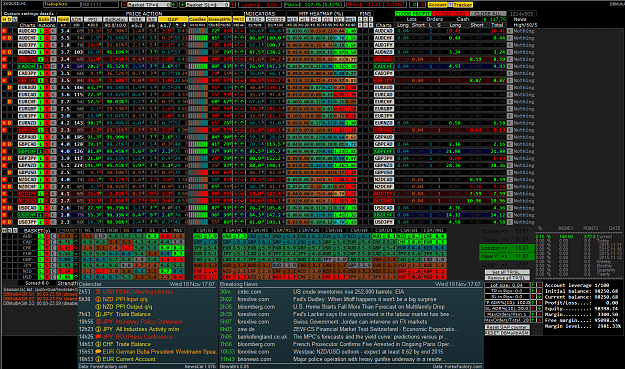Toggle the GAP column header
The width and height of the screenshot is (625, 369).
tap(173, 19)
